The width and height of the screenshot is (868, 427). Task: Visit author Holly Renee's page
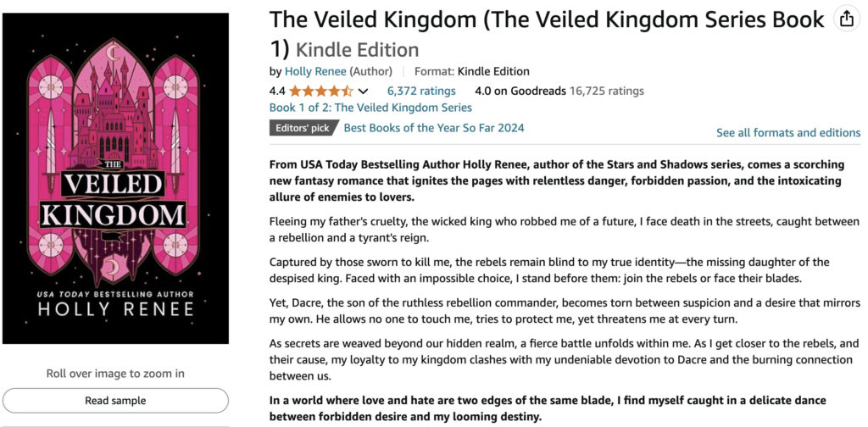[x=315, y=71]
